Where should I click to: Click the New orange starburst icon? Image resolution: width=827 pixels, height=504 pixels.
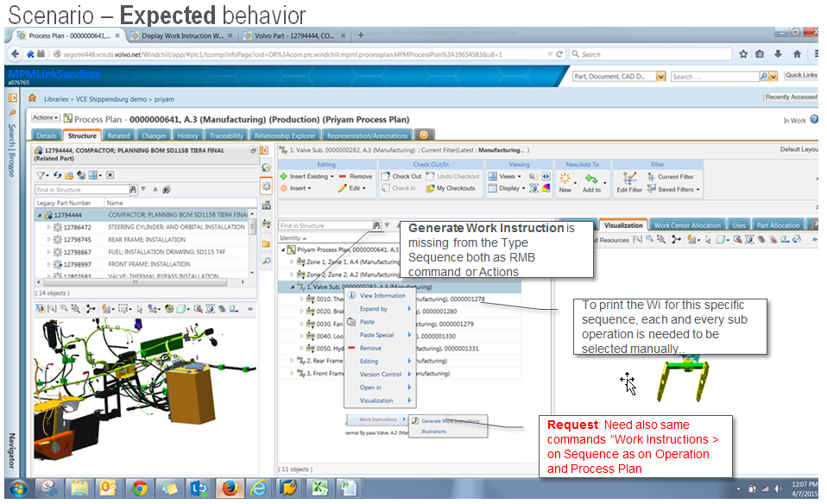tap(565, 178)
